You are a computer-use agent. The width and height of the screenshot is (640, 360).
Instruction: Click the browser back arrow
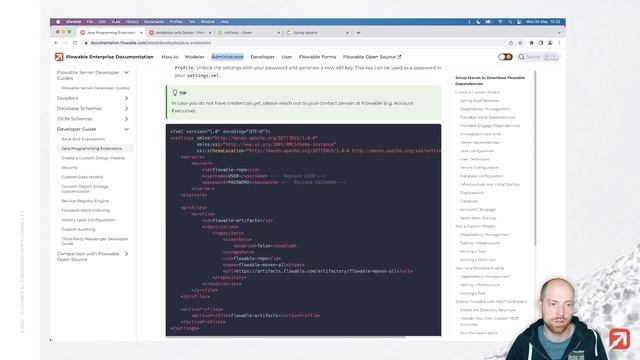[x=56, y=43]
